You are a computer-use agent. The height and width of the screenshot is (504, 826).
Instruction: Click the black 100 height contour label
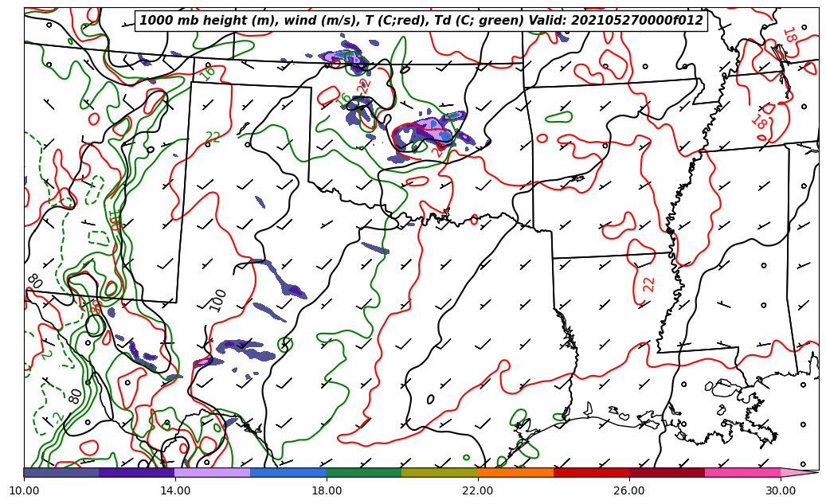point(217,300)
